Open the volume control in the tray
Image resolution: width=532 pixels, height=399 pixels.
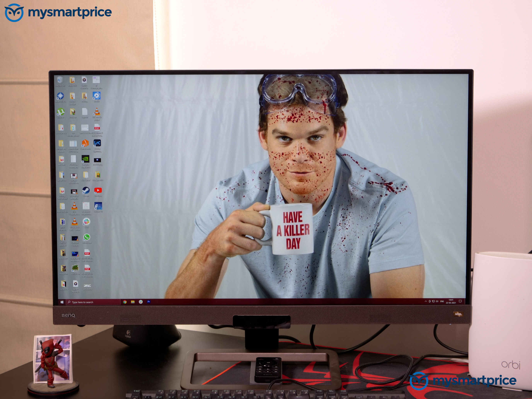(437, 301)
